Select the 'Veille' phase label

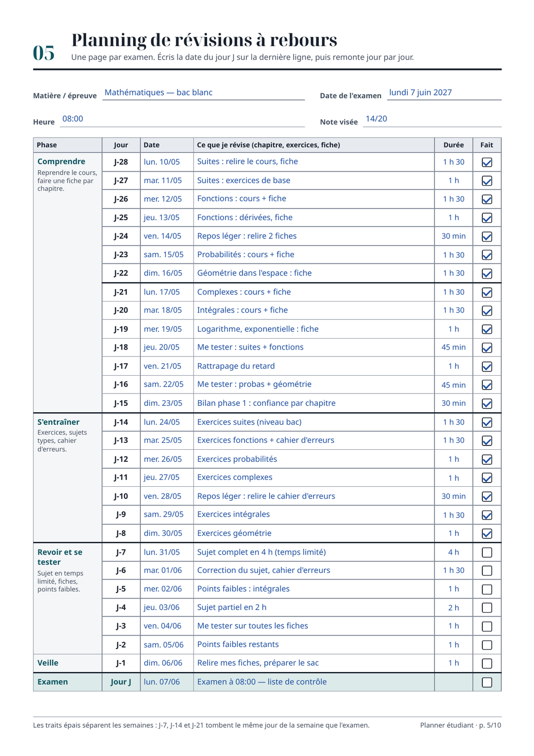click(48, 663)
